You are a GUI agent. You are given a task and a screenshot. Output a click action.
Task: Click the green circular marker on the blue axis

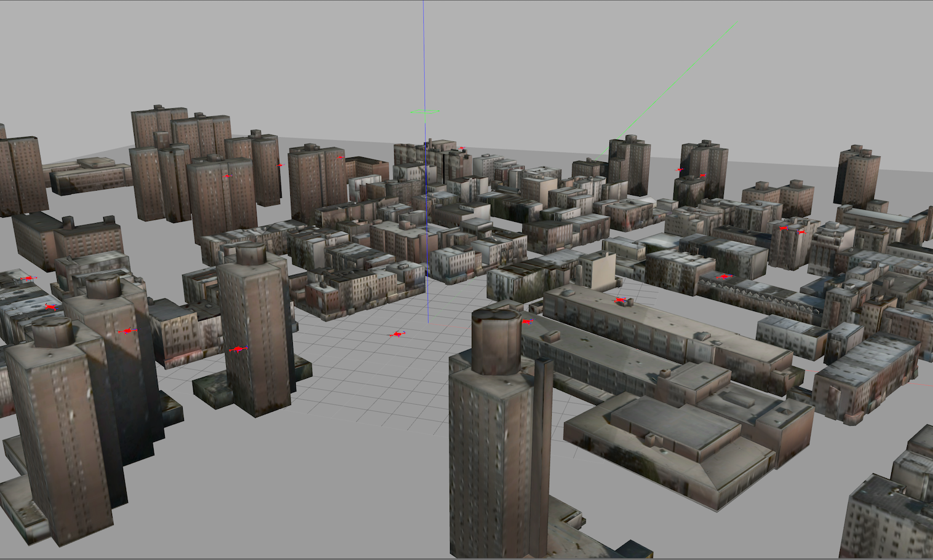[x=424, y=112]
